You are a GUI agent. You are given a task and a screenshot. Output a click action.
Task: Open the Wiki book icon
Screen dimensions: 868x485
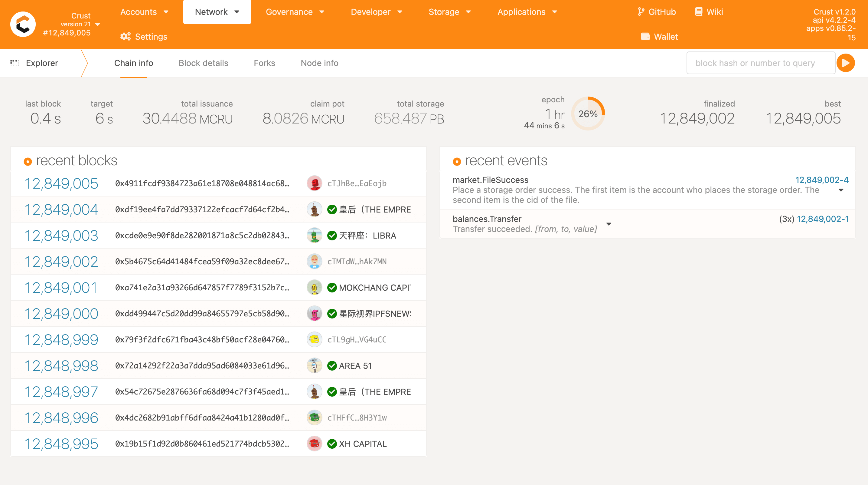(x=699, y=12)
